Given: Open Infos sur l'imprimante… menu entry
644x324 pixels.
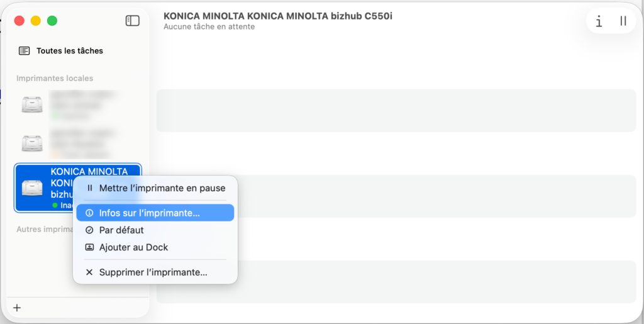Looking at the screenshot, I should coord(149,213).
